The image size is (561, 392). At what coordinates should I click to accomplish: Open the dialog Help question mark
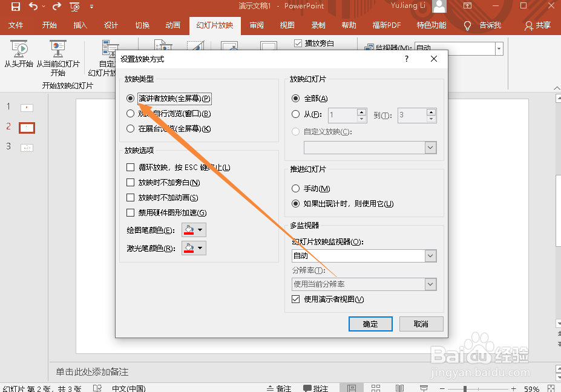click(407, 59)
